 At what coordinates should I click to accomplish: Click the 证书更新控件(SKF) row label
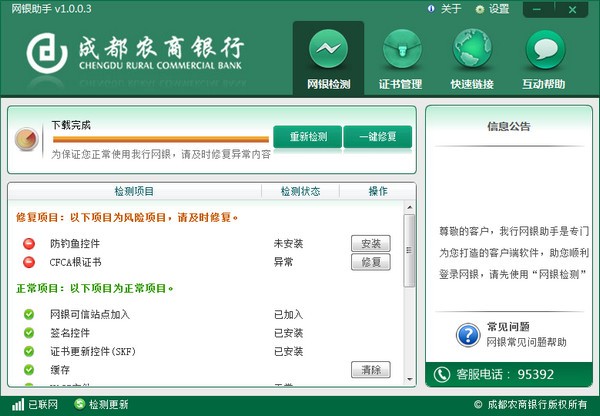point(93,351)
